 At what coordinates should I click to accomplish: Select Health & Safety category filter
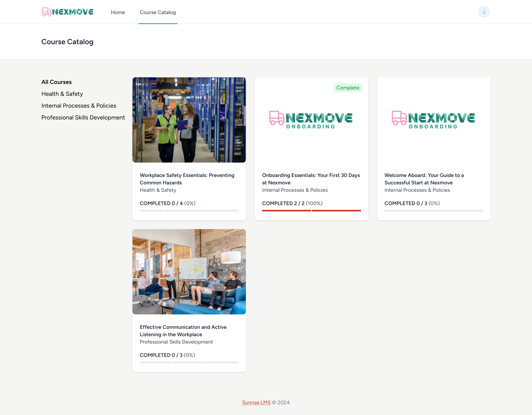(62, 93)
